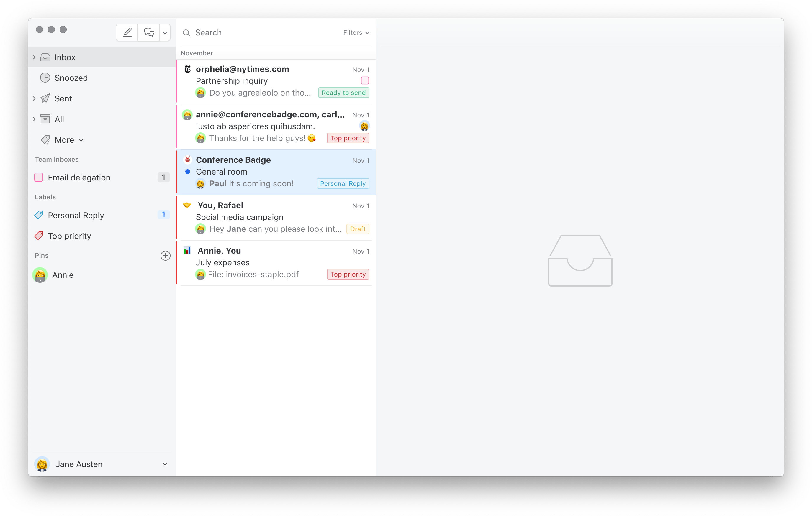Open the July expenses email

276,263
